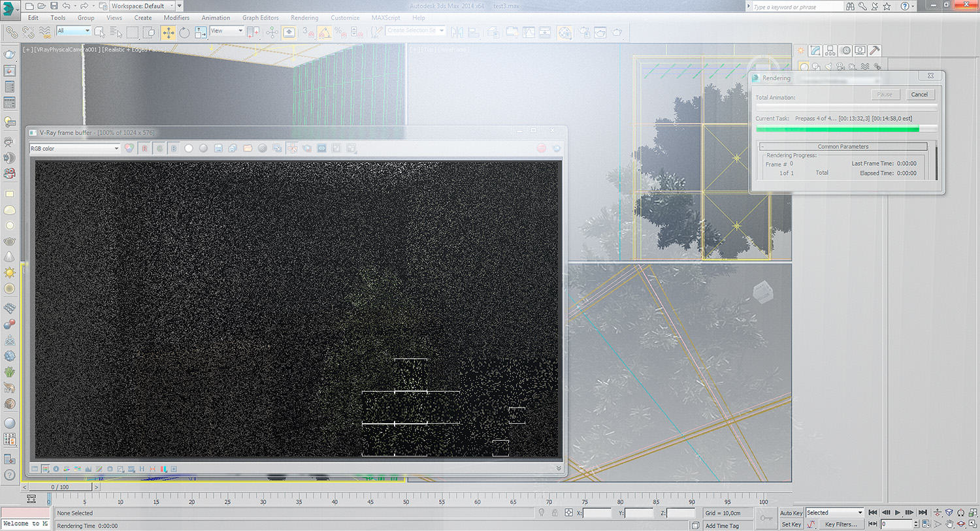Click the Clear image icon in frame buffer
The image size is (980, 531).
262,148
